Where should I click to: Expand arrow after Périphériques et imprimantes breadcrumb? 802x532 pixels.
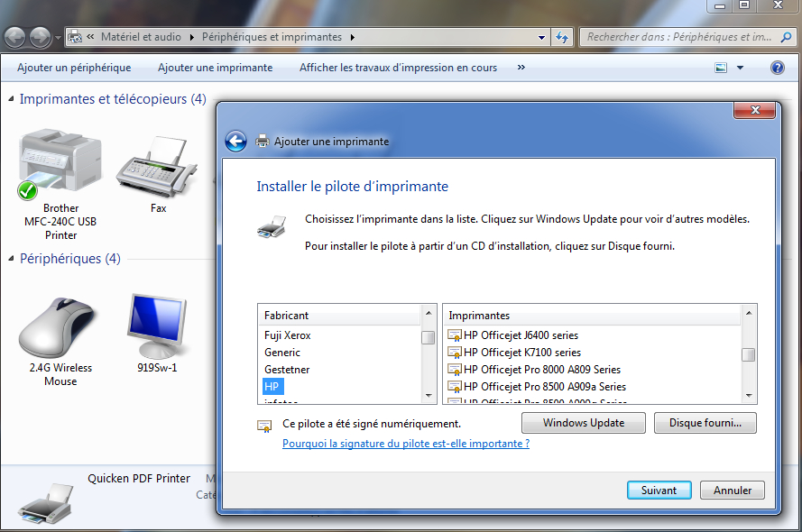(x=353, y=37)
